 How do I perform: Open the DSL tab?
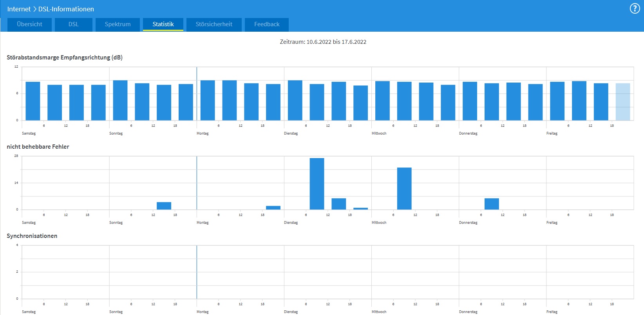tap(73, 24)
